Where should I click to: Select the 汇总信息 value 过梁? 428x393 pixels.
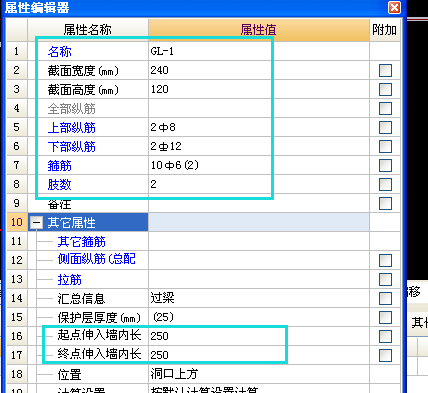click(x=259, y=298)
